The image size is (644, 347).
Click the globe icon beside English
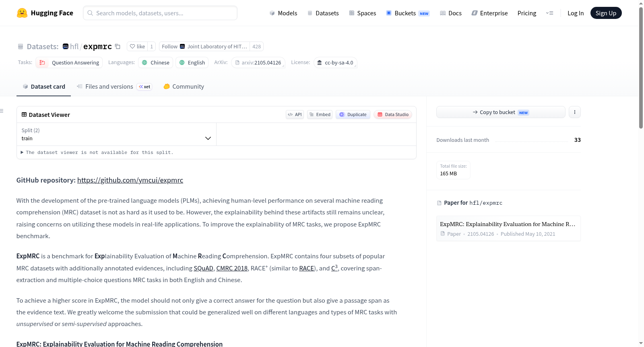pos(182,62)
